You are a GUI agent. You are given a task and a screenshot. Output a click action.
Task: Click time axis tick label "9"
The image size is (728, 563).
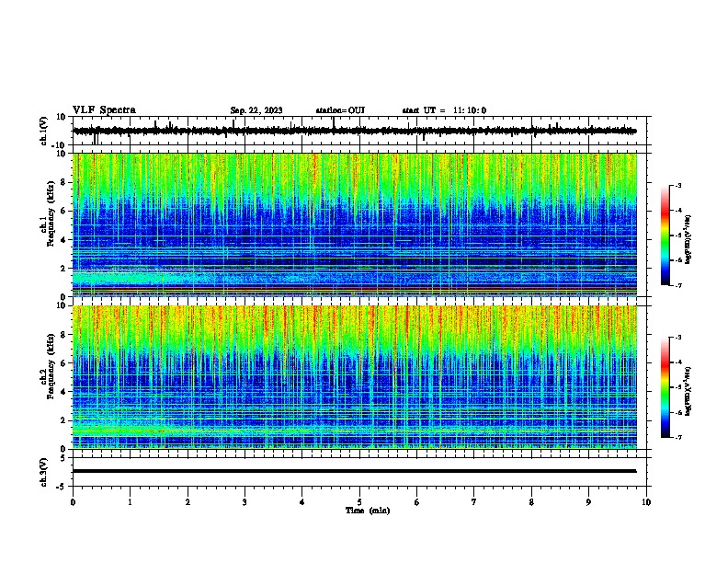point(588,502)
